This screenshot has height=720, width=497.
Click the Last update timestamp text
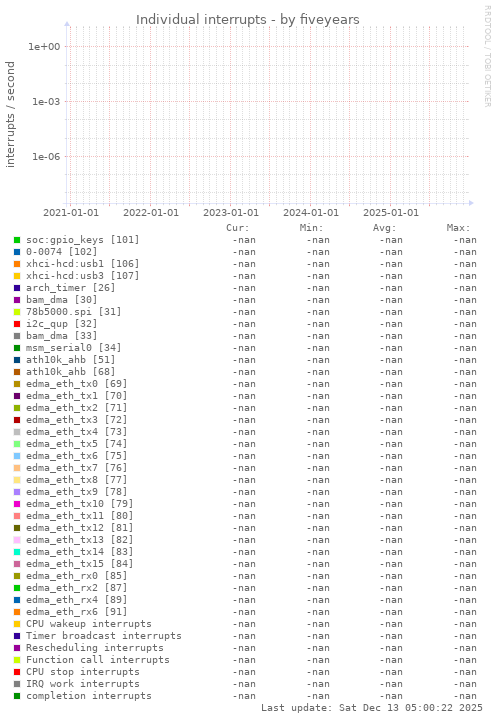pos(372,708)
